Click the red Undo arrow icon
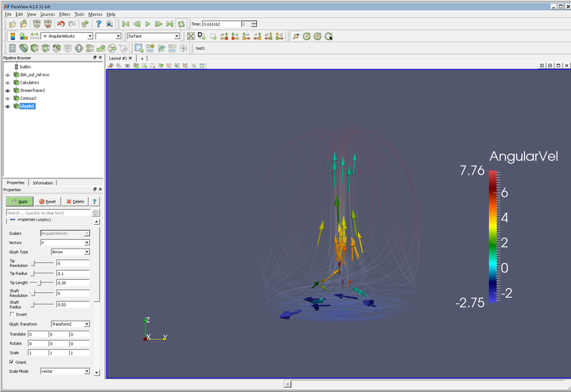Screen dimensions: 571x392 61,24
